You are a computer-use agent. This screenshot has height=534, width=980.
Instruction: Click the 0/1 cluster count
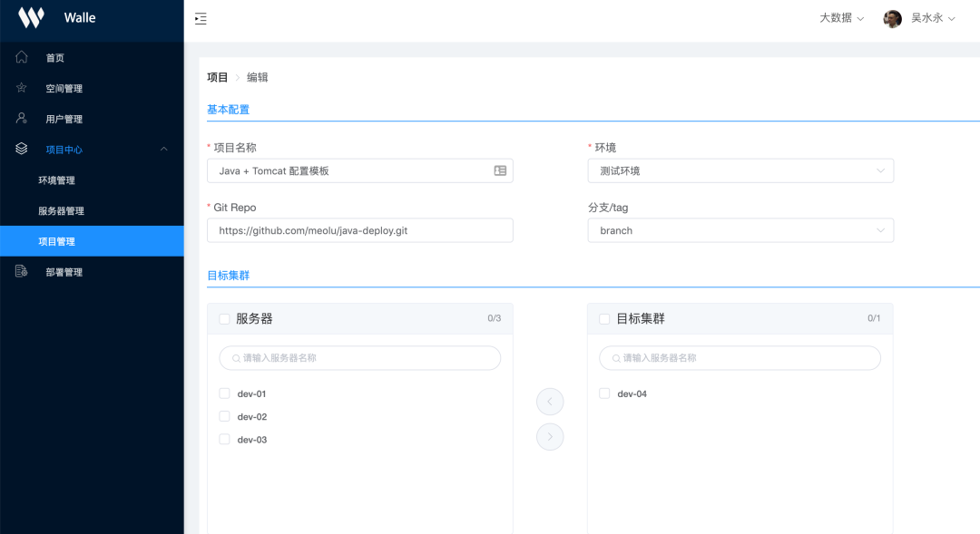click(x=874, y=318)
